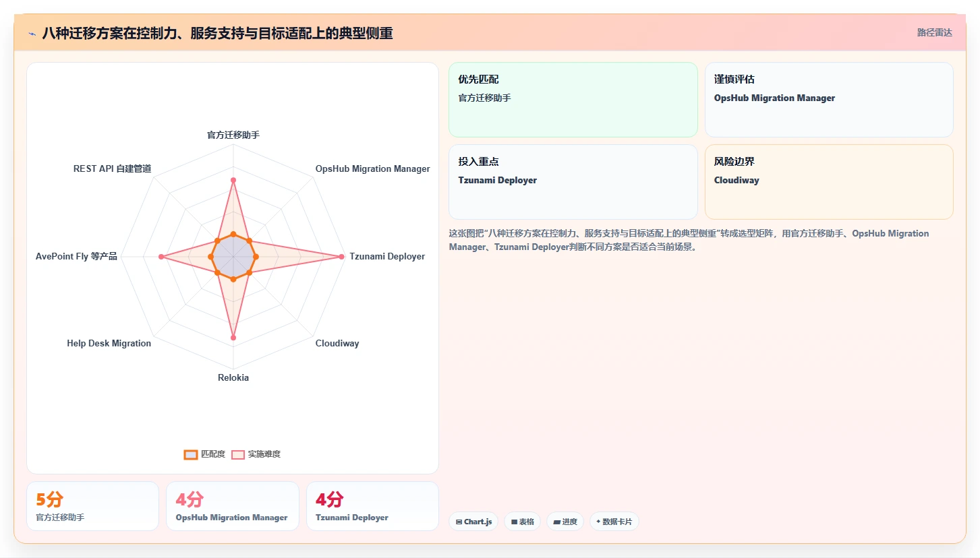Image resolution: width=980 pixels, height=558 pixels.
Task: Click the AvePoint Fly 等产品 axis label
Action: tap(76, 256)
